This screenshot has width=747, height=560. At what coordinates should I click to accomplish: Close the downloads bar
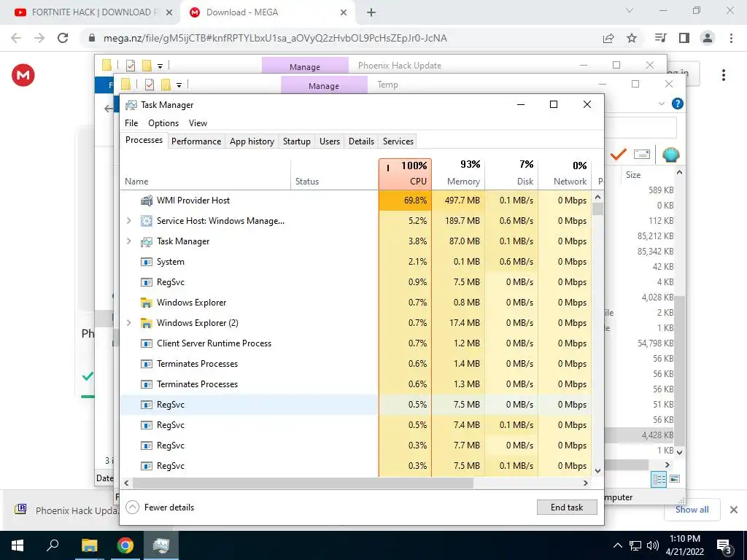(x=734, y=510)
